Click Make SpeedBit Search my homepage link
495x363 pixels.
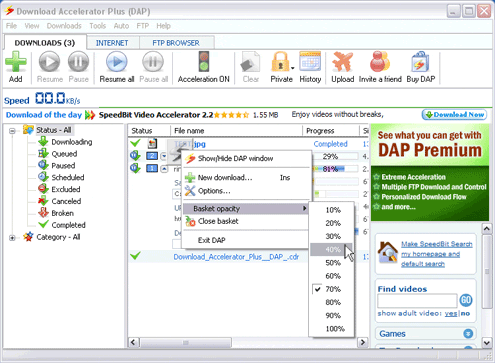[436, 254]
